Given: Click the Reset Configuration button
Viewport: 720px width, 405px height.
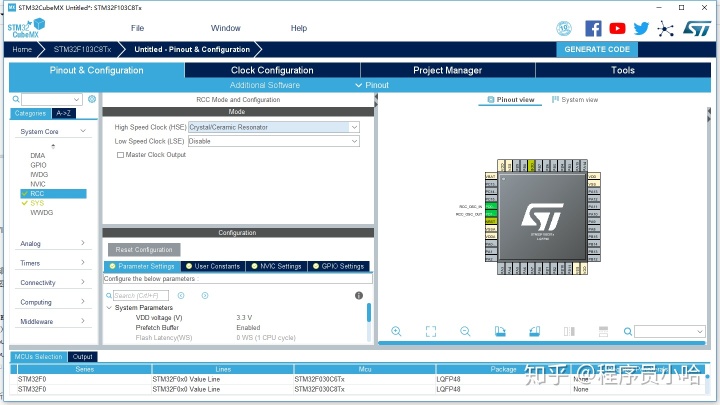Looking at the screenshot, I should (x=144, y=250).
